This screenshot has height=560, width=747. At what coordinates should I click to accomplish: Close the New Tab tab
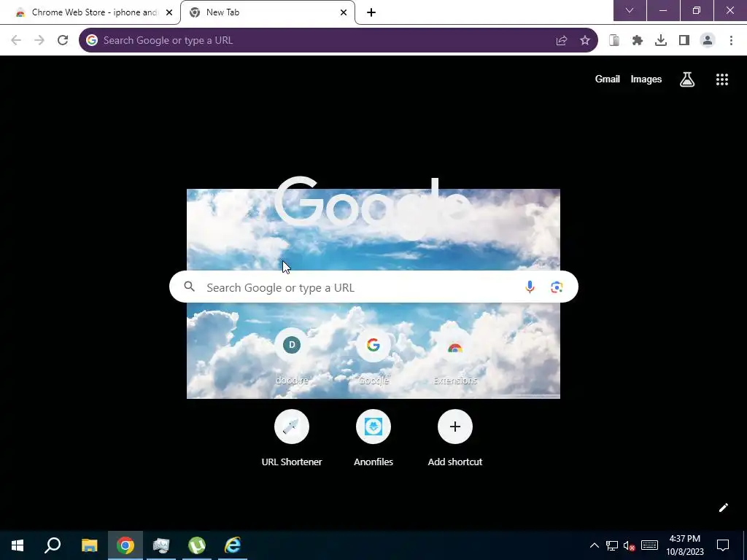pyautogui.click(x=344, y=12)
